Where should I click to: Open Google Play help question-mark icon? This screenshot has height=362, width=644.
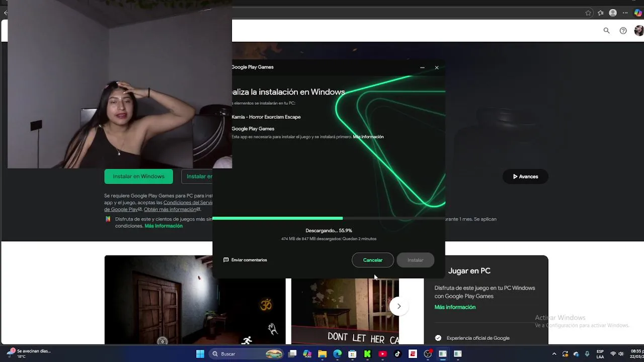(623, 31)
